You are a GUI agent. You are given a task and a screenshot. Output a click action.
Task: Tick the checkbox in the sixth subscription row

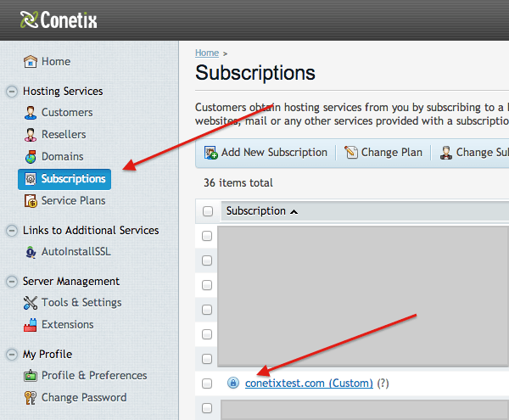pos(207,359)
